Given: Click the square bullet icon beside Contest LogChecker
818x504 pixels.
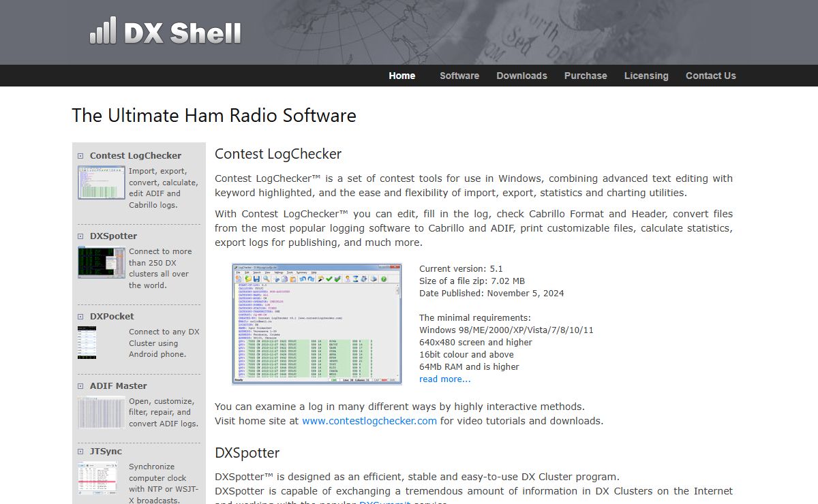Looking at the screenshot, I should [x=80, y=156].
